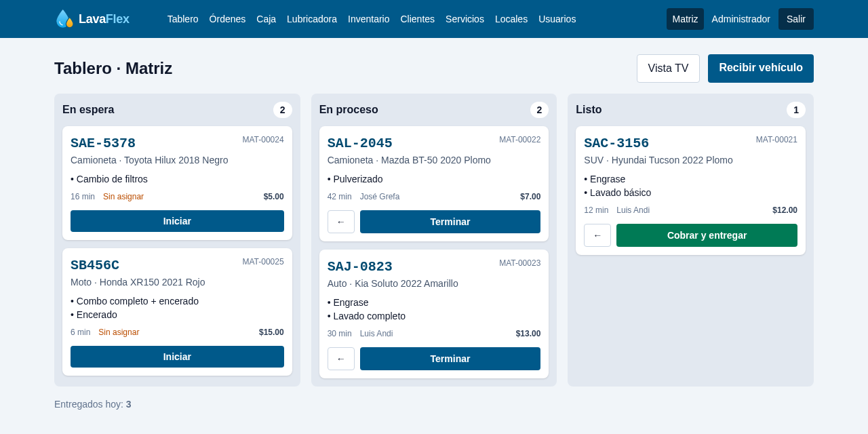Select the Matriz branch button
This screenshot has width=868, height=434.
685,19
